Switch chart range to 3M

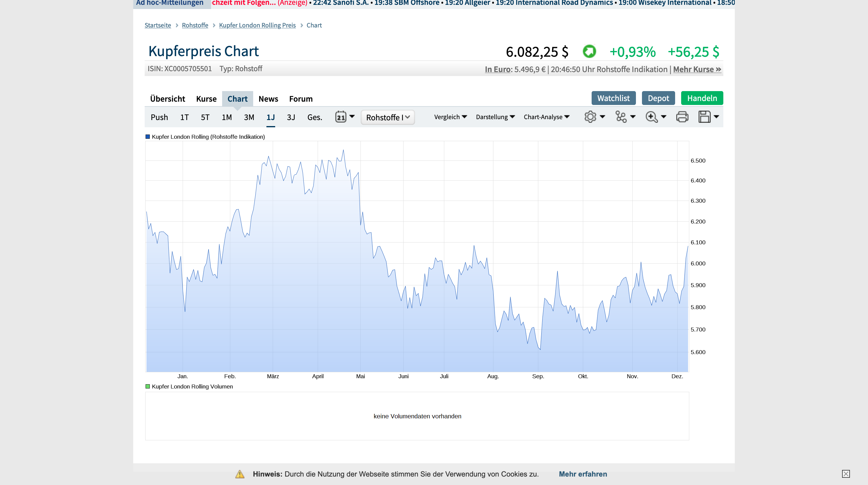point(249,117)
